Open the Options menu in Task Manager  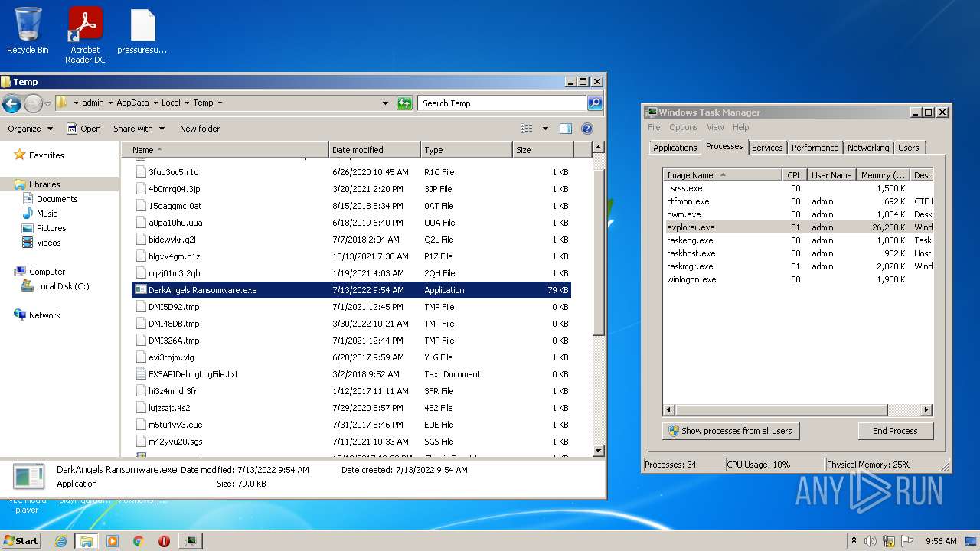tap(684, 127)
